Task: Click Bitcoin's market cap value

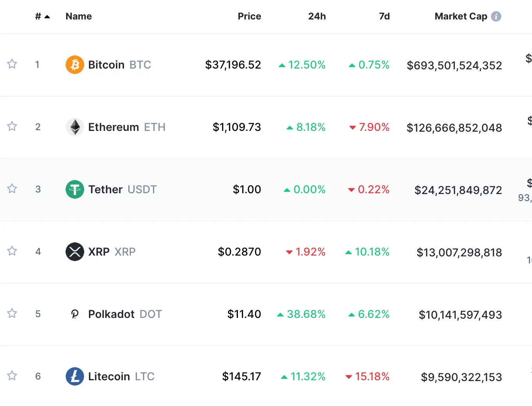Action: 454,65
